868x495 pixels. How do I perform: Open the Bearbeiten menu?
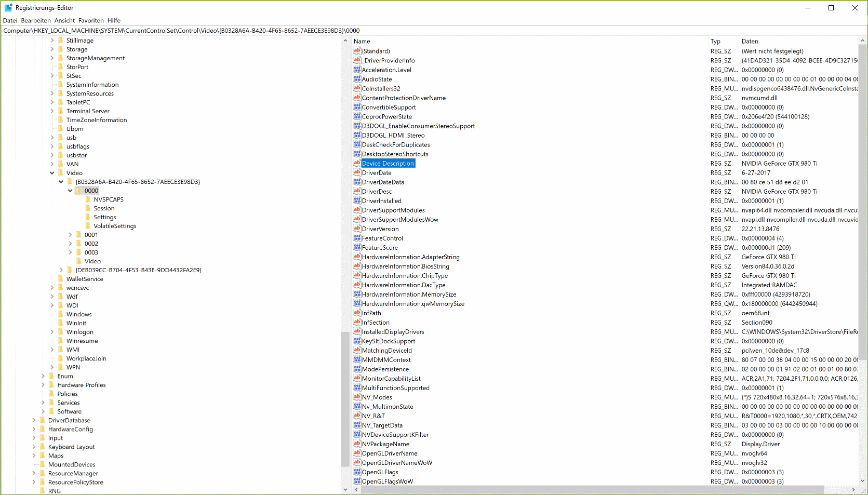pyautogui.click(x=36, y=21)
